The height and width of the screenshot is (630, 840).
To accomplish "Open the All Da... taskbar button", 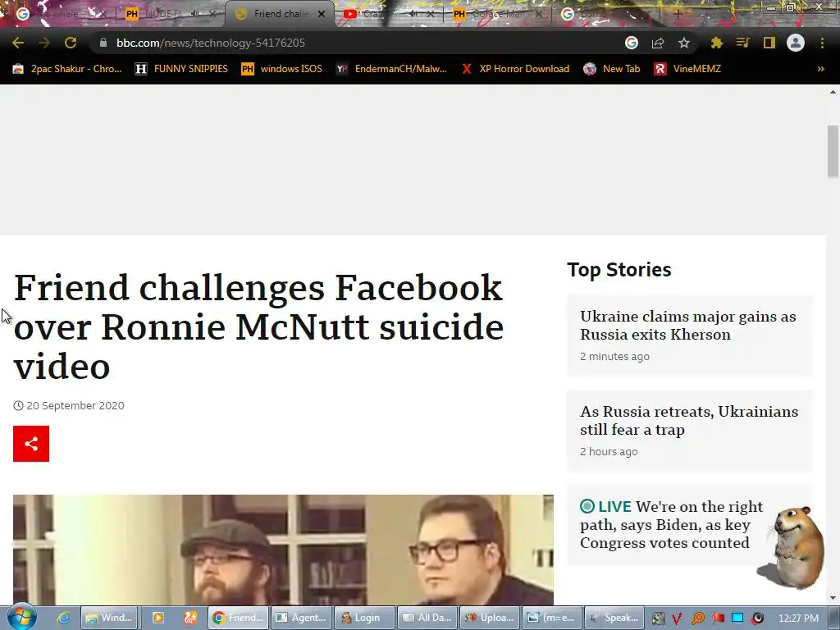I will [x=427, y=618].
